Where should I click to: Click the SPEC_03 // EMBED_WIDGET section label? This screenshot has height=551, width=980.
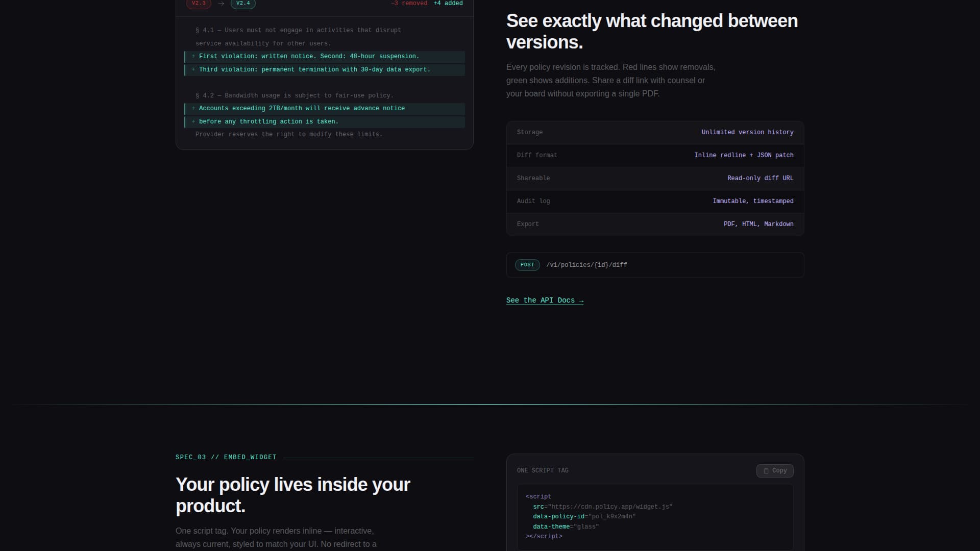pos(226,457)
